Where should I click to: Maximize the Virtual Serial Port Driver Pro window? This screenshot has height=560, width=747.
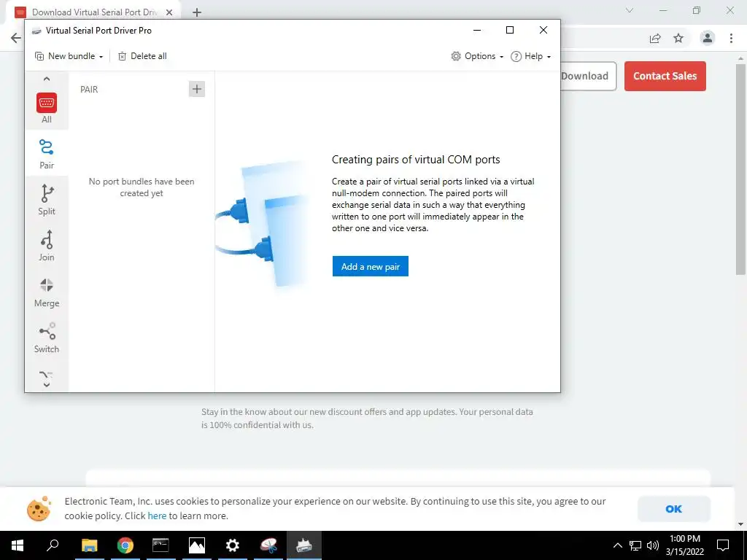[x=510, y=30]
